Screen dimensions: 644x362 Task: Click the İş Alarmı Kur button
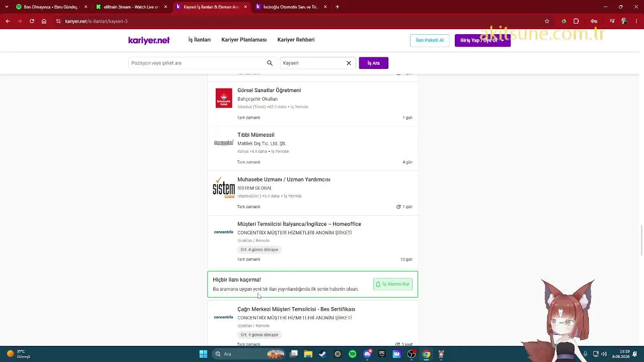[x=393, y=284]
